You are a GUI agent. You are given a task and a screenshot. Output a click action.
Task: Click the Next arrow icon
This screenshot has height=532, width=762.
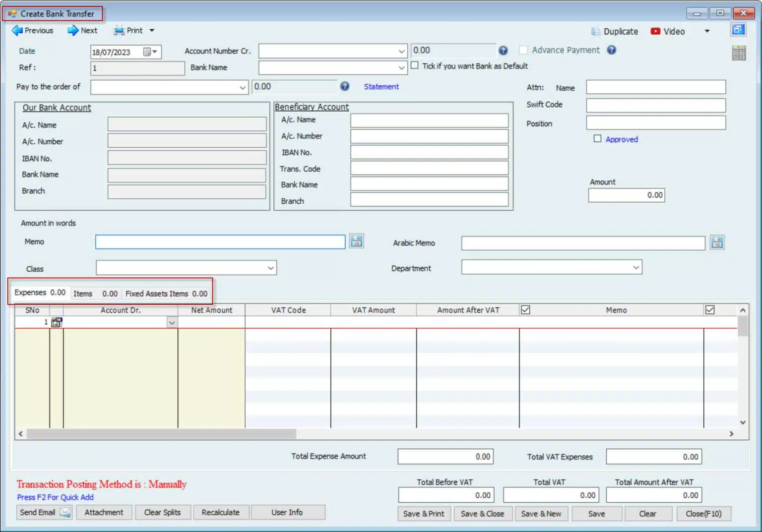[x=73, y=31]
